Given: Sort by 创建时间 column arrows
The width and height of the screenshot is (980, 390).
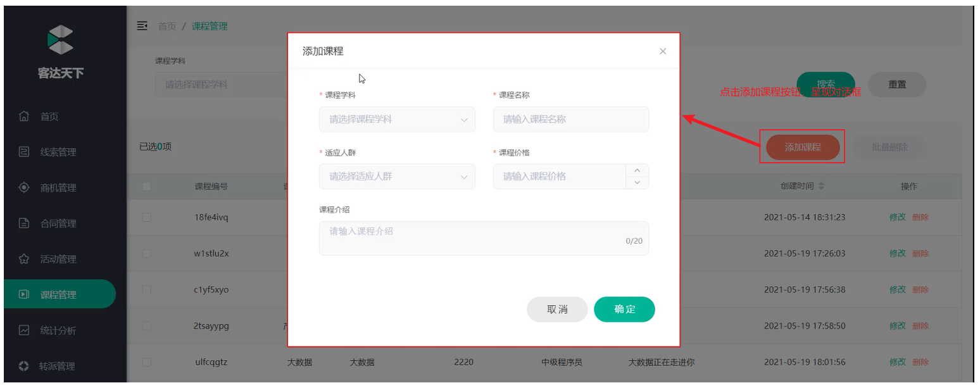Looking at the screenshot, I should pos(822,186).
